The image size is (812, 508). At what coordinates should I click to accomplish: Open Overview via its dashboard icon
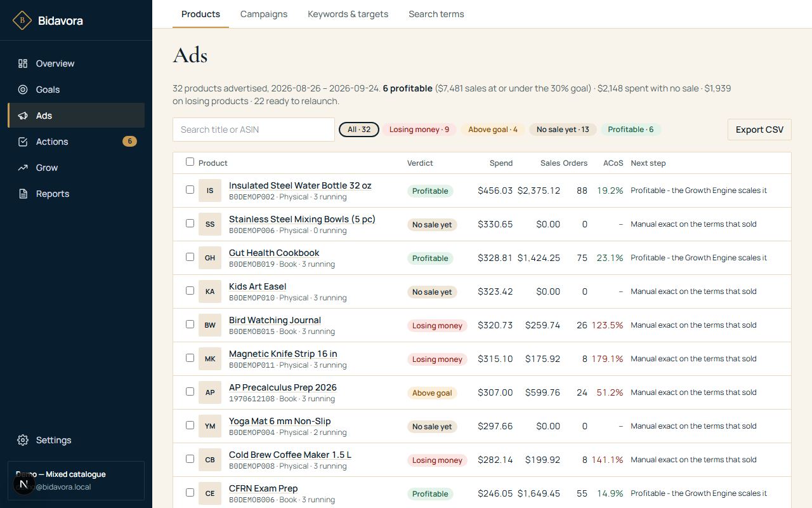[23, 63]
